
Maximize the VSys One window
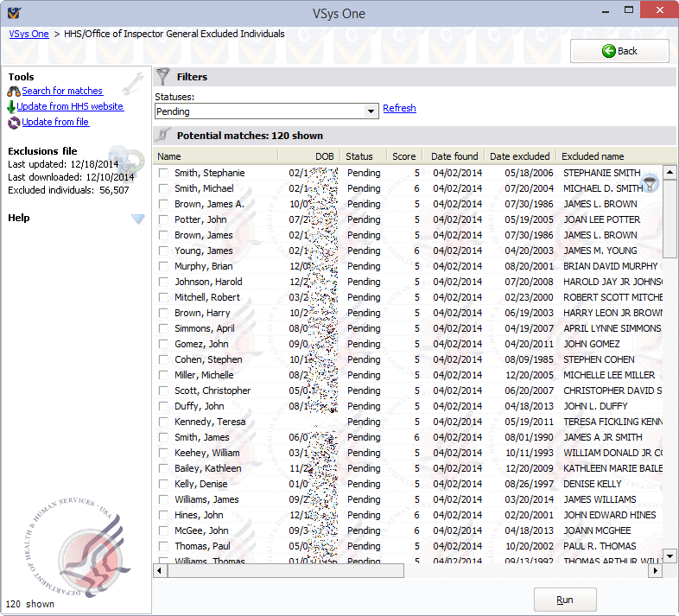[x=629, y=10]
